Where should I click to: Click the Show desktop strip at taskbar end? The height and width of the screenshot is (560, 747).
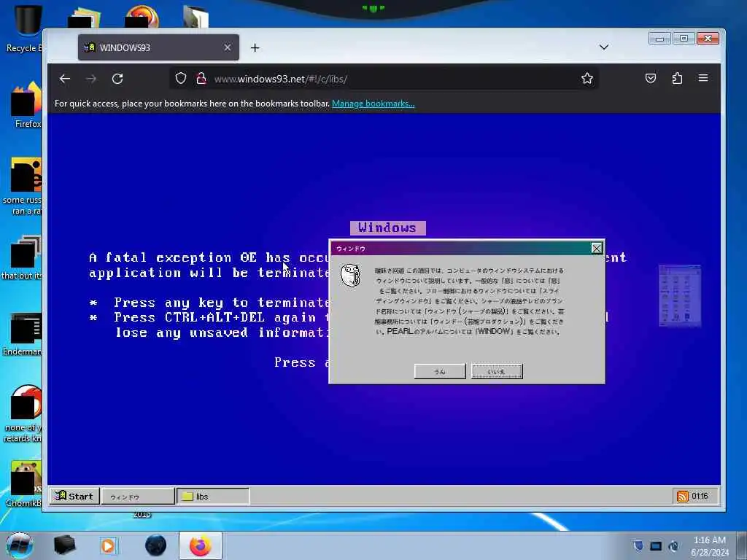742,545
